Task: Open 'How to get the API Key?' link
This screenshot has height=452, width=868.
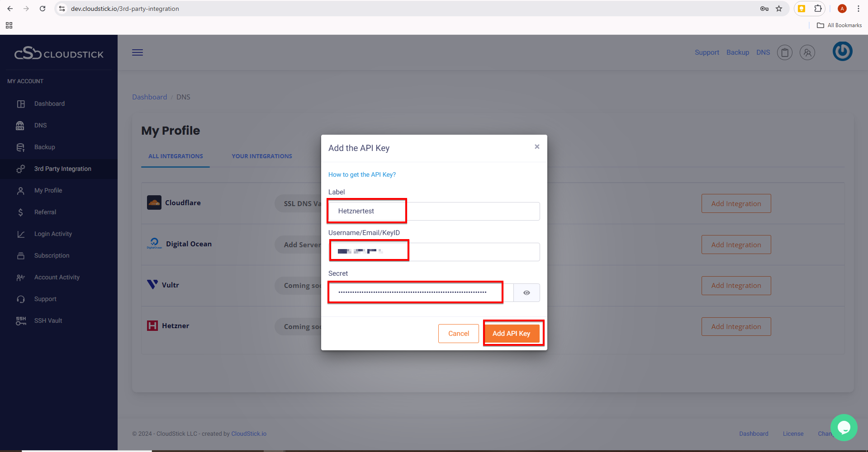Action: 362,174
